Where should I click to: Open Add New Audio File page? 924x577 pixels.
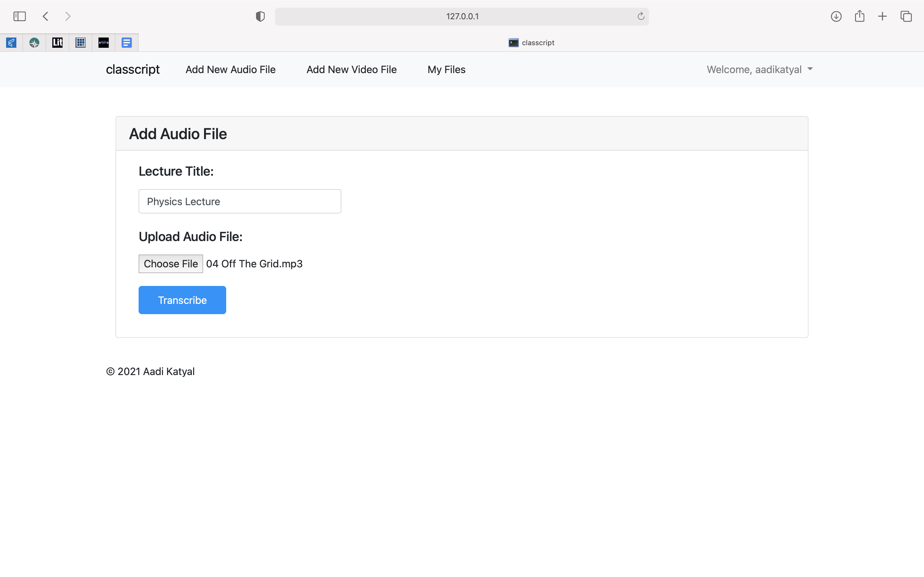[x=230, y=70]
